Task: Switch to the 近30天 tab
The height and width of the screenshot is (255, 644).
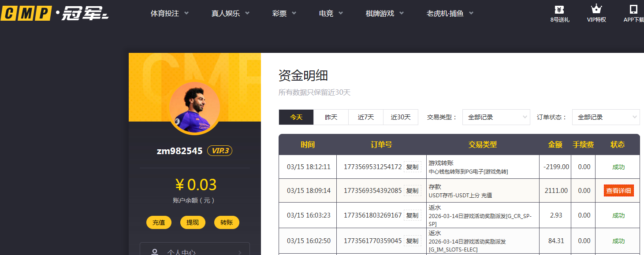Action: (400, 117)
